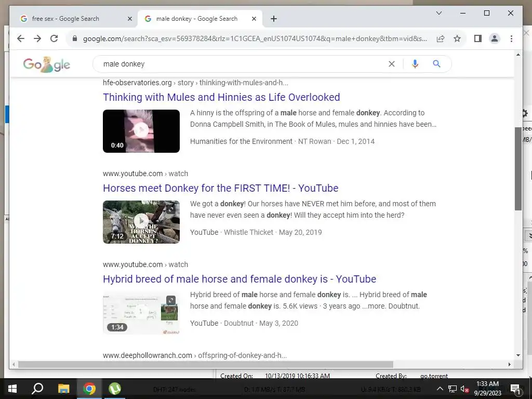Expand the tab search dropdown arrow

[x=438, y=13]
